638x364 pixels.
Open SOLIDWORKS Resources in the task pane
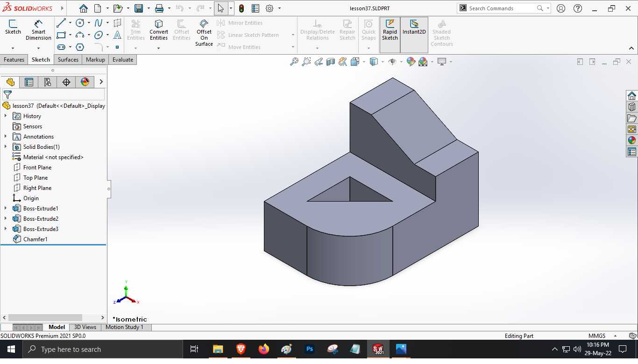[632, 96]
